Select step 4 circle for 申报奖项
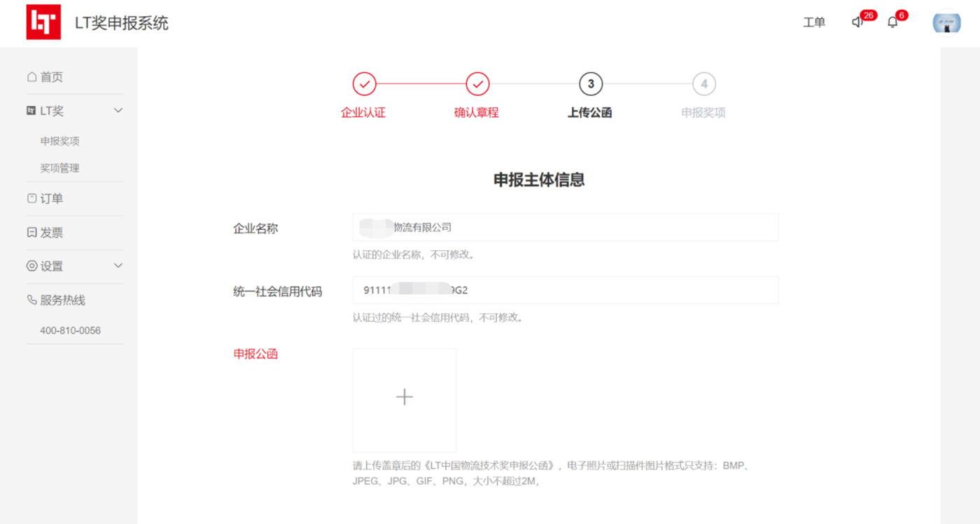This screenshot has height=524, width=980. [703, 84]
